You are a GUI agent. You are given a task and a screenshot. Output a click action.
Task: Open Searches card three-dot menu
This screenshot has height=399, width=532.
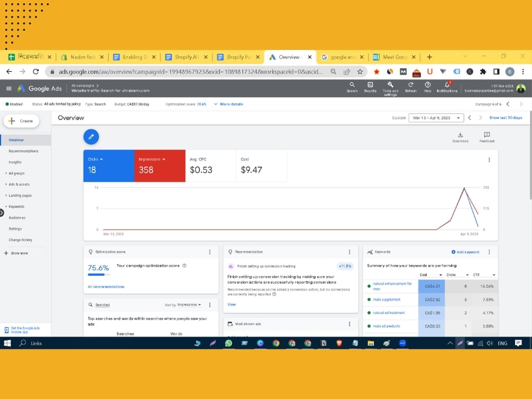[x=210, y=305]
